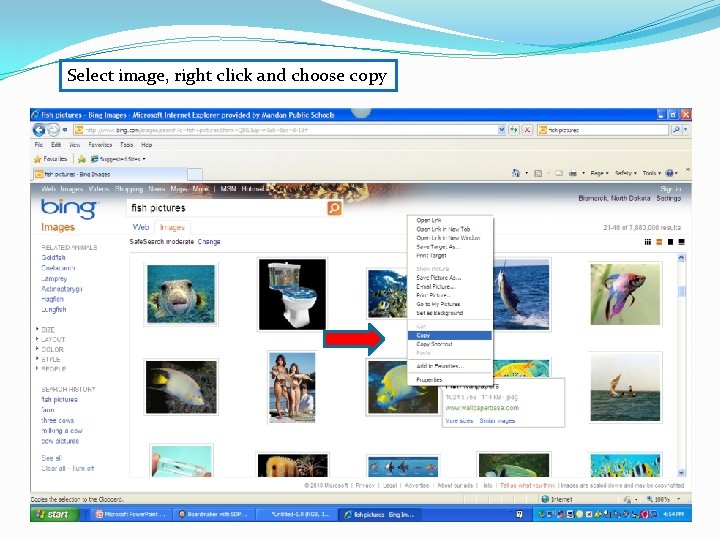Click the results scrollbar down arrow
Screen dimensions: 720x540
click(x=681, y=472)
